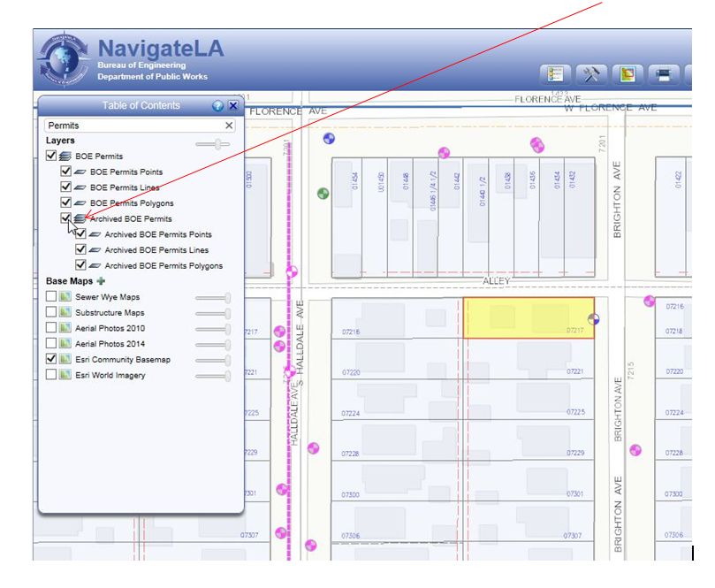Close the Table of Contents panel
Image resolution: width=715 pixels, height=588 pixels.
[x=233, y=106]
